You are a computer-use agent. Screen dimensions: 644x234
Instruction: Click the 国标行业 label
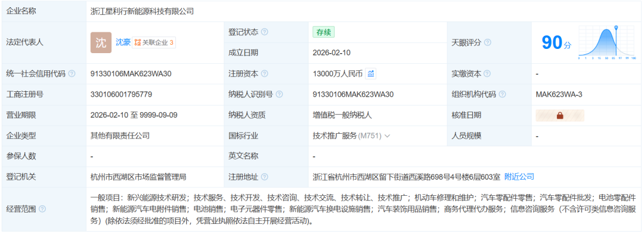coord(243,136)
